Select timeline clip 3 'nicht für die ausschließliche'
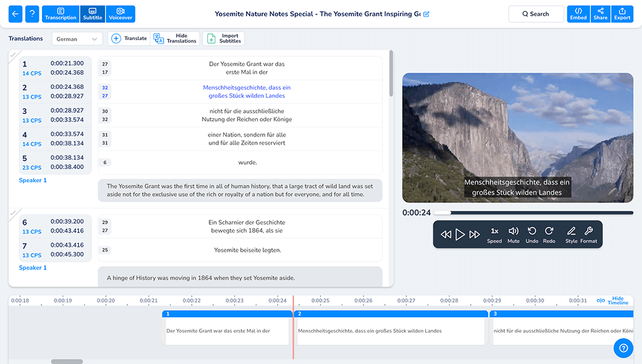 point(562,328)
